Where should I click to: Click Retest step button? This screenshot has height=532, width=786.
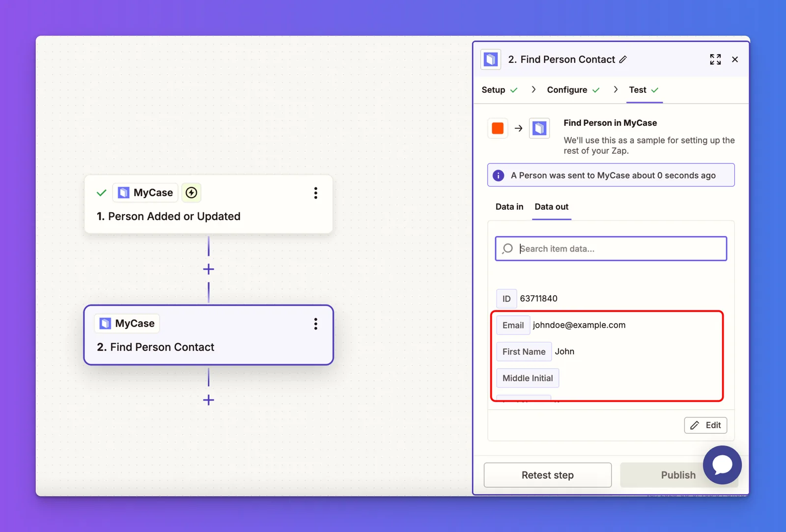point(548,475)
